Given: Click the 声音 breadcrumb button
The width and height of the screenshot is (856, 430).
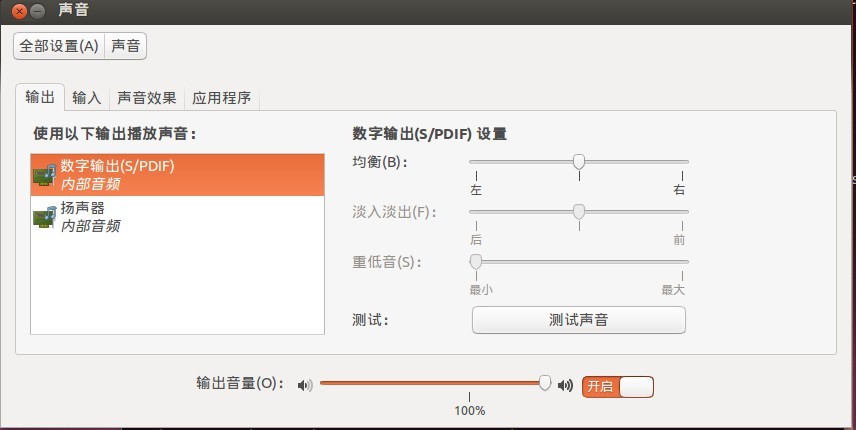Looking at the screenshot, I should point(126,46).
